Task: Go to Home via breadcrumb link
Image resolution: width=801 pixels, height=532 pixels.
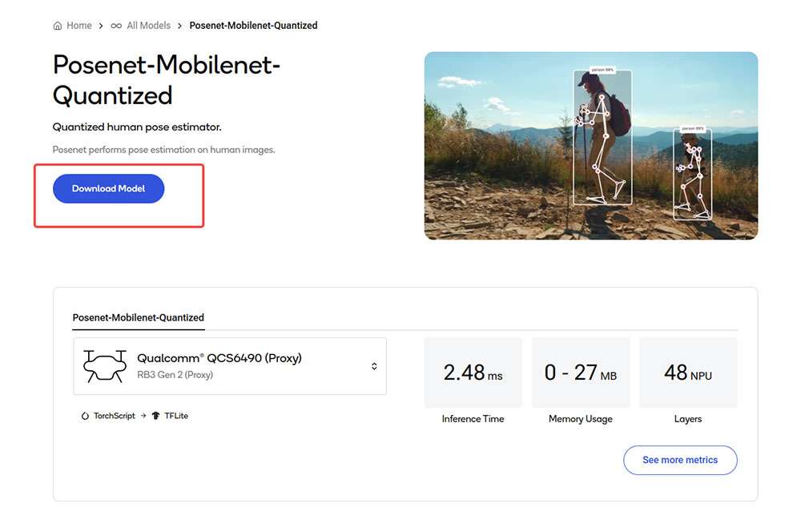Action: coord(79,26)
